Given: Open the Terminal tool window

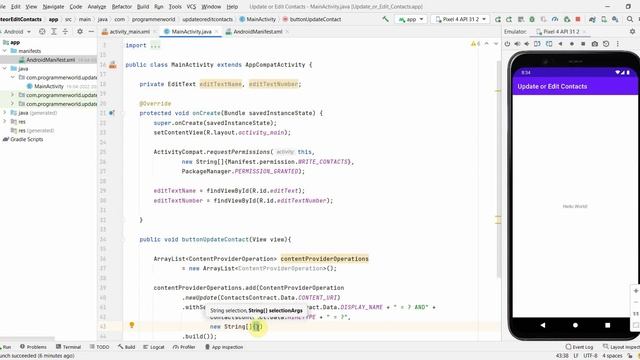Looking at the screenshot, I should click(68, 347).
